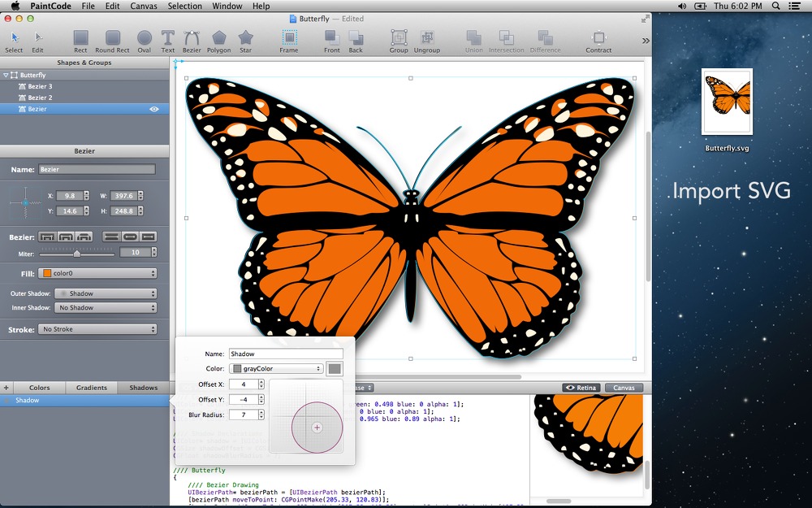
Task: Click the Ungroup toolbar icon
Action: pos(427,41)
